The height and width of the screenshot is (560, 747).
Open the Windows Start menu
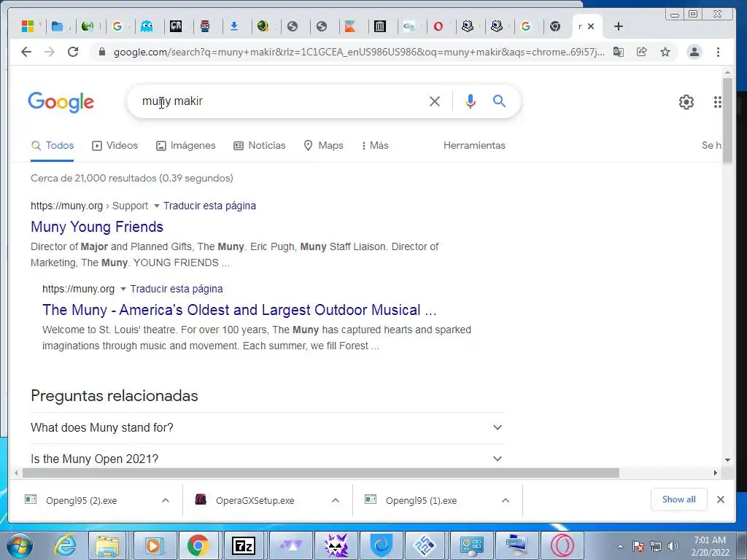point(20,545)
